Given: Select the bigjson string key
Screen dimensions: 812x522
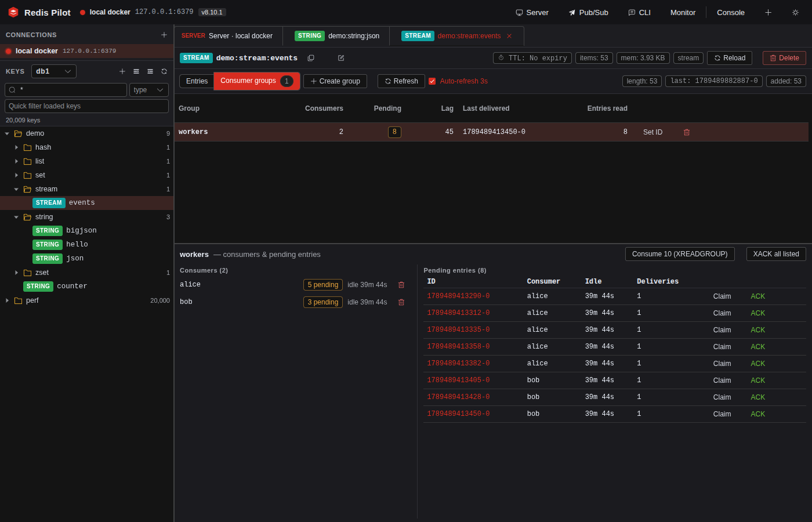Looking at the screenshot, I should click(x=86, y=231).
